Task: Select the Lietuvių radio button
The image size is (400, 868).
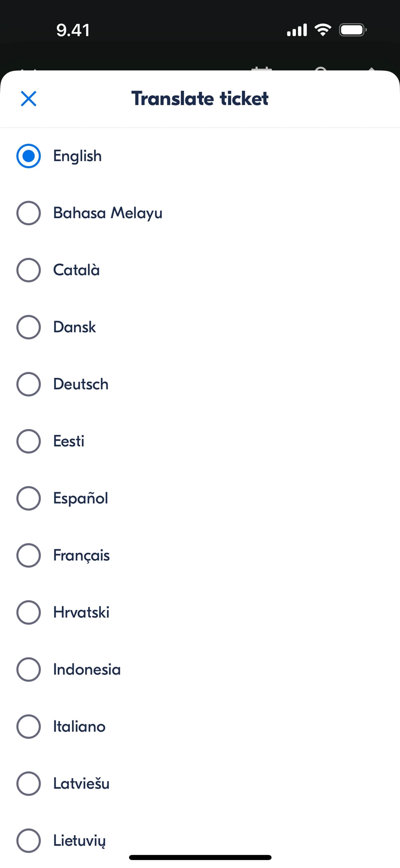Action: (29, 840)
